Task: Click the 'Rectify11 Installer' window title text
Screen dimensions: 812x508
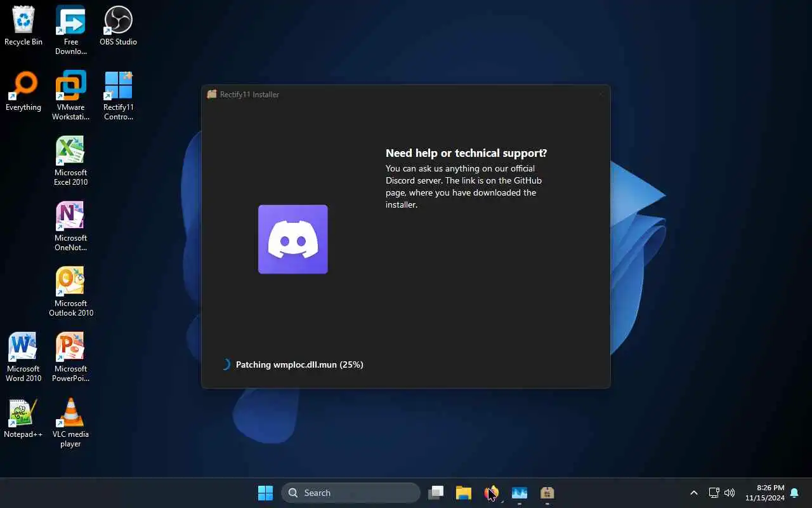Action: 249,95
